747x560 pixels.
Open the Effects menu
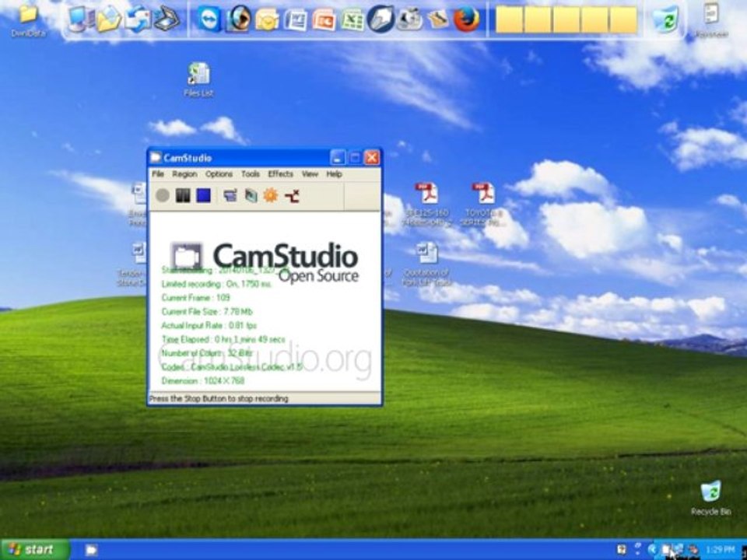coord(281,174)
